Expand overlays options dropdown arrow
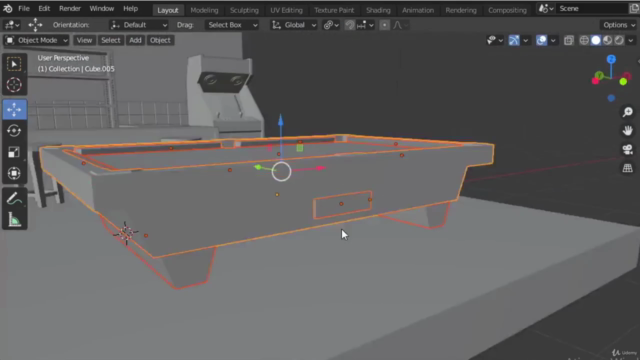Screen dimensions: 640x360 pos(553,40)
